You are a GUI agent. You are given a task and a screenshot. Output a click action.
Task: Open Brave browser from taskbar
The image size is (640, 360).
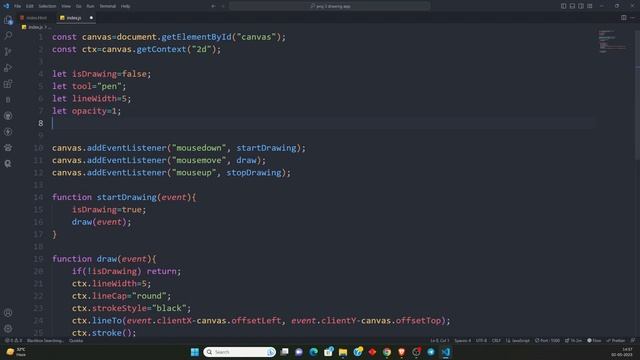click(x=401, y=352)
